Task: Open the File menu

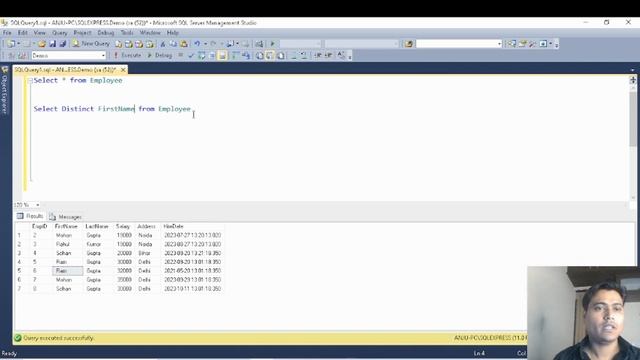Action: [7, 33]
